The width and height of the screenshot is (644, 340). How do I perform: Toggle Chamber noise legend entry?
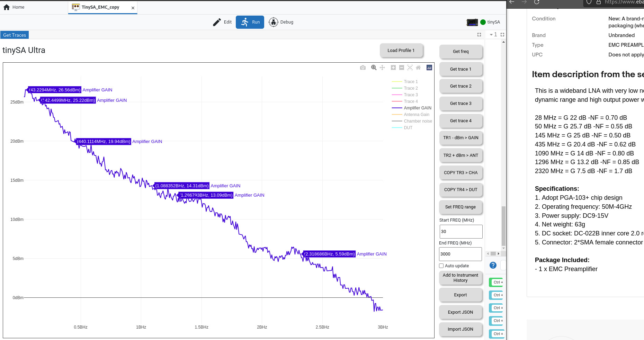pos(412,121)
